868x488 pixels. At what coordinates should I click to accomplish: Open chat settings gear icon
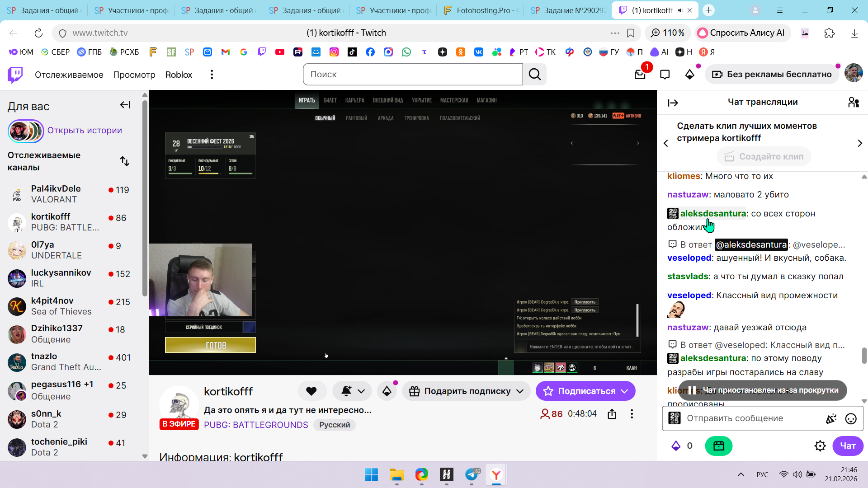click(x=820, y=446)
